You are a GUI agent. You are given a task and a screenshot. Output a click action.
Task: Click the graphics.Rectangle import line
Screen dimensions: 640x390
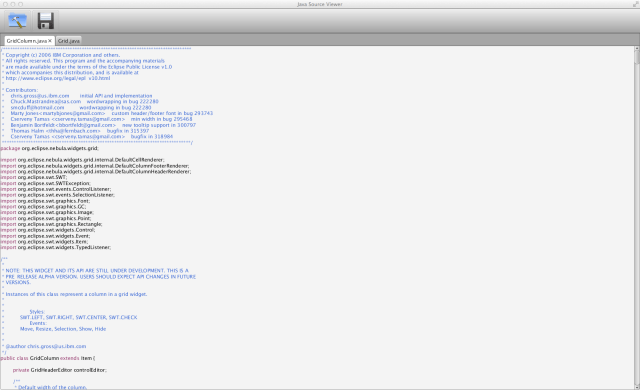(51, 224)
